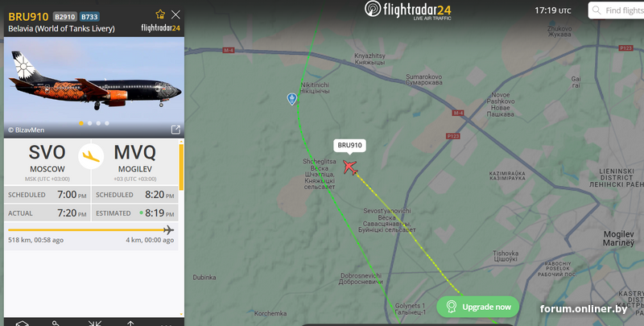Image resolution: width=644 pixels, height=326 pixels.
Task: Click the Upgrade now button
Action: coord(477,307)
